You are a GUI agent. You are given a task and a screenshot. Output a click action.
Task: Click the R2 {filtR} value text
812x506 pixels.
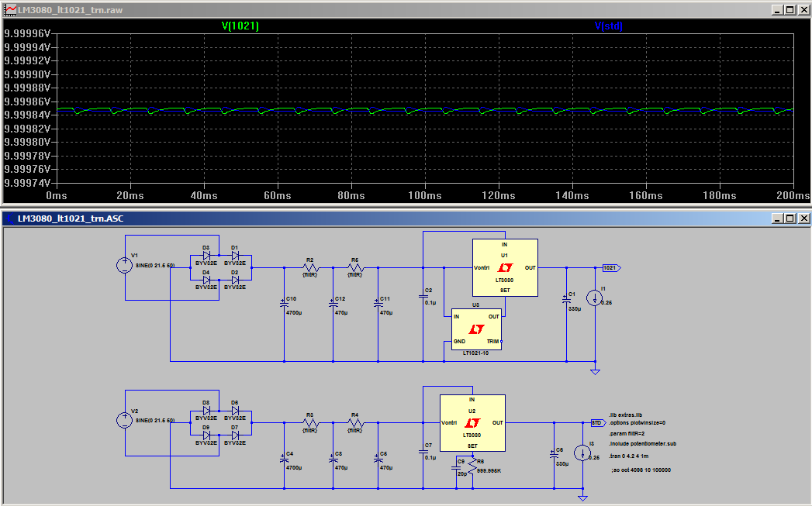[x=309, y=275]
